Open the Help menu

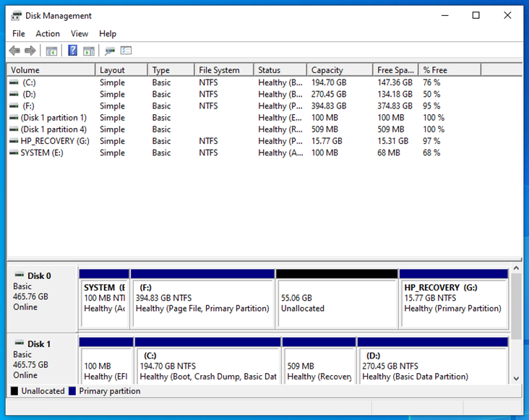coord(108,33)
